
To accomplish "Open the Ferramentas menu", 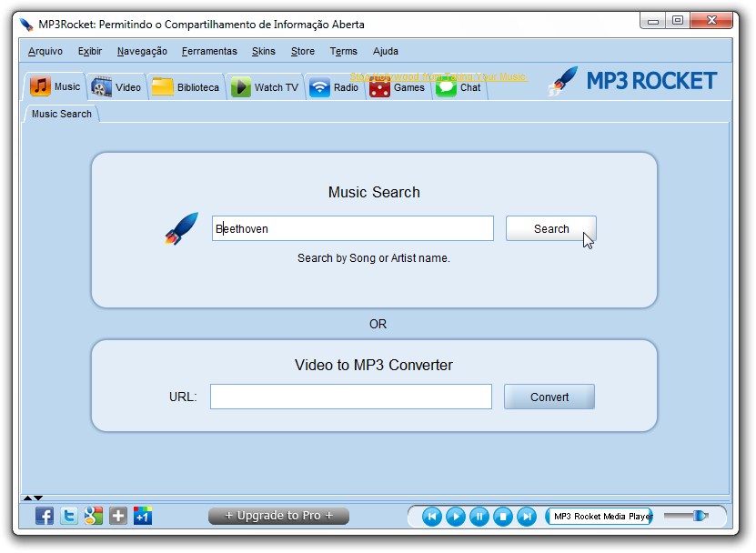I will (209, 51).
